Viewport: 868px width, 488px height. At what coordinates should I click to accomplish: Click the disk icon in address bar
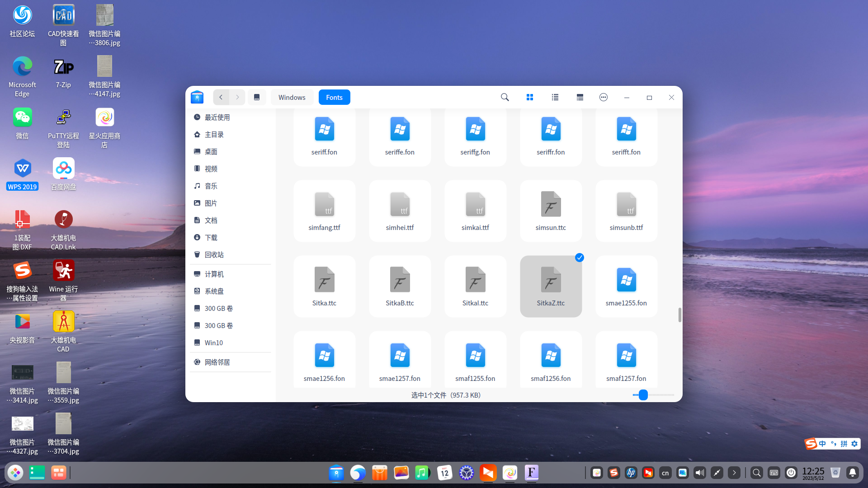257,97
